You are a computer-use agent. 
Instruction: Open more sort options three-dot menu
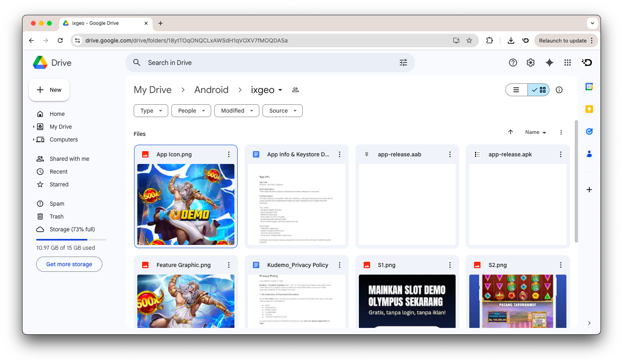coord(561,132)
